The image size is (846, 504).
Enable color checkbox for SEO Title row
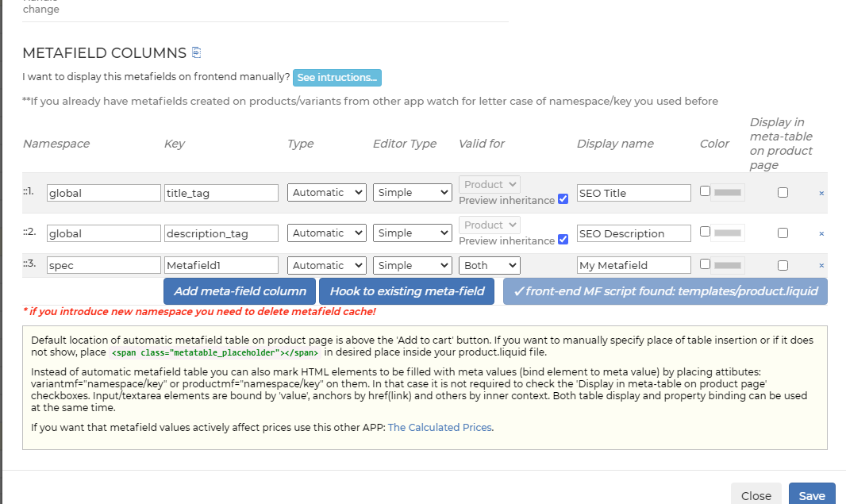pos(705,191)
